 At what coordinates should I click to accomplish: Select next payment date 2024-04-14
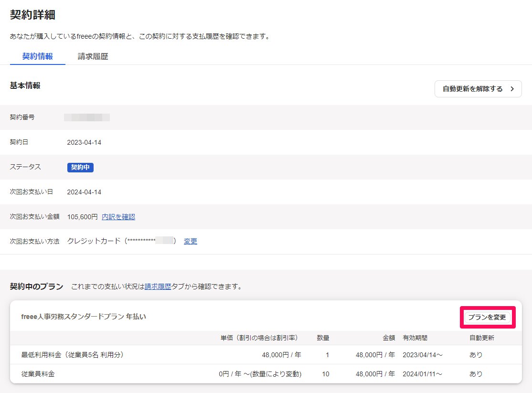tap(84, 192)
